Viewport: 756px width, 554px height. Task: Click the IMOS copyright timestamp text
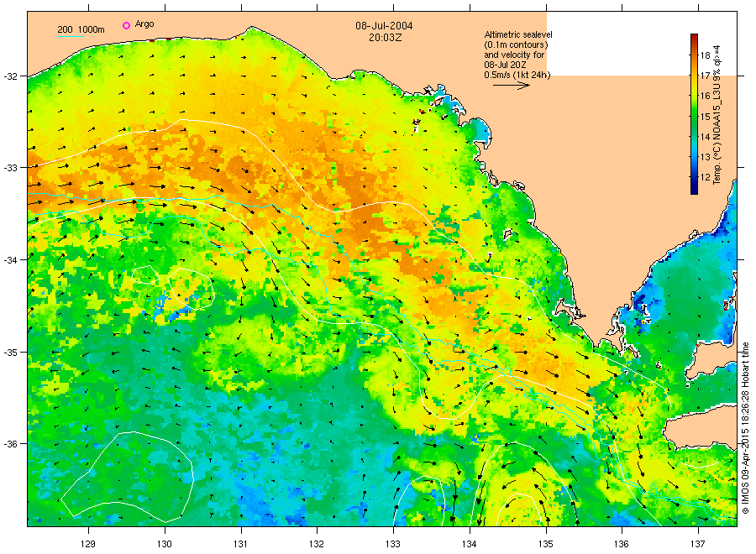745,428
